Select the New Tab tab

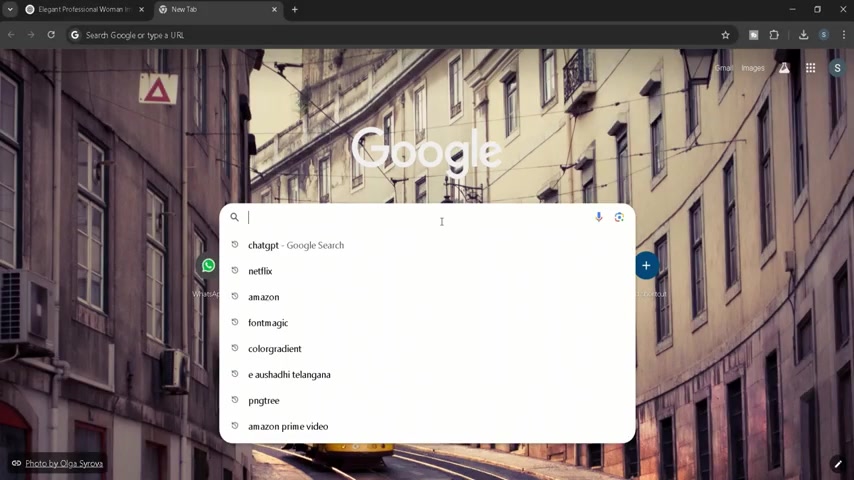217,9
